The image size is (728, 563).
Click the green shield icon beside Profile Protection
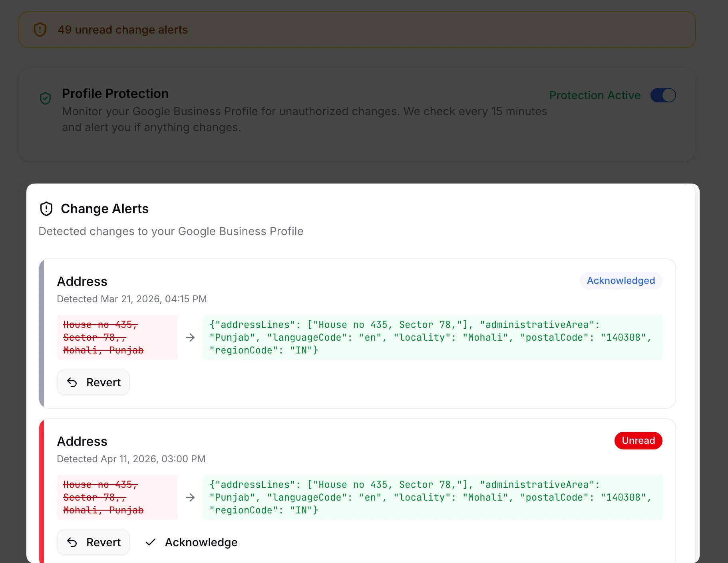click(46, 98)
